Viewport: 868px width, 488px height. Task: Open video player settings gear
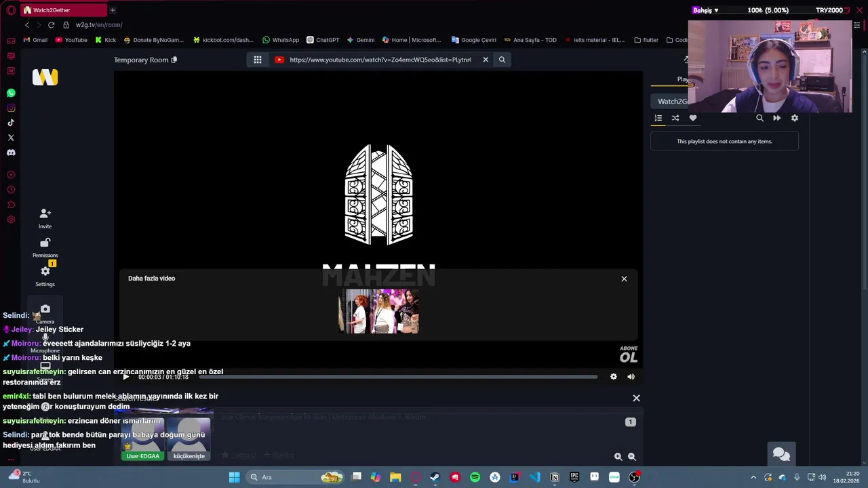(614, 377)
